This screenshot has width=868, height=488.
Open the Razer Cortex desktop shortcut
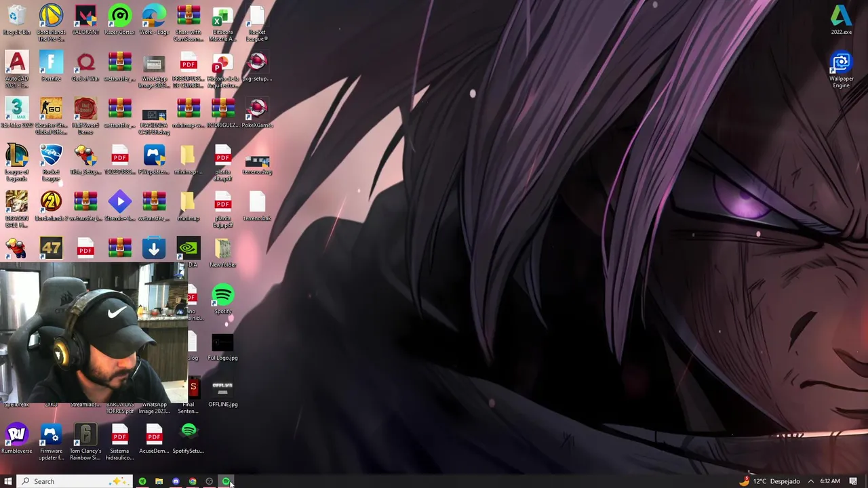click(x=120, y=20)
